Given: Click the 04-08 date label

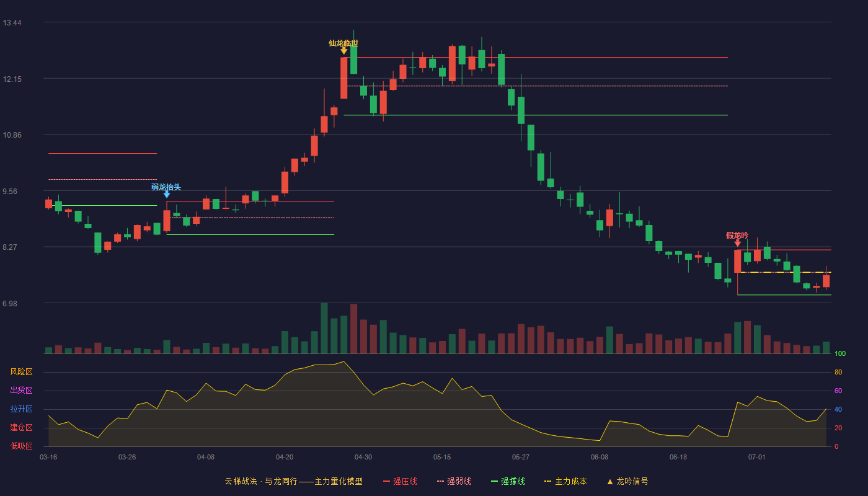Looking at the screenshot, I should tap(206, 457).
